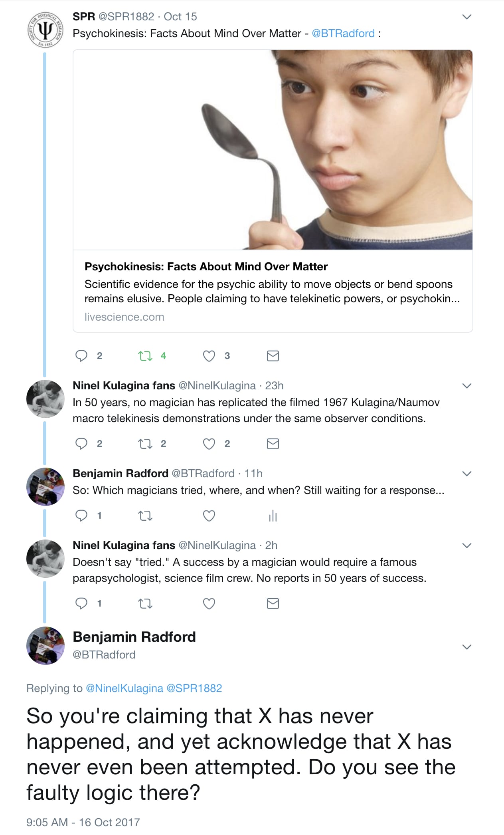Viewport: 504px width, 835px height.
Task: Retweet the Kulagina fans 23h tweet
Action: pyautogui.click(x=145, y=444)
